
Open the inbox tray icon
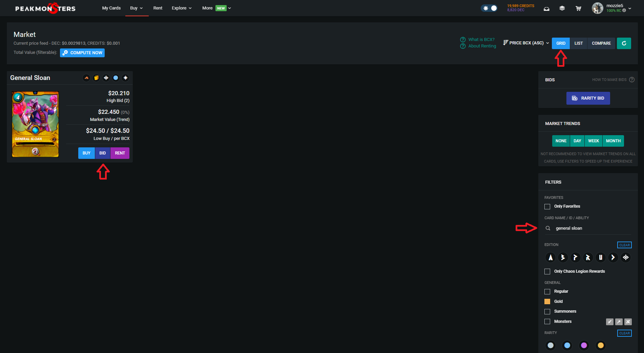(x=546, y=8)
